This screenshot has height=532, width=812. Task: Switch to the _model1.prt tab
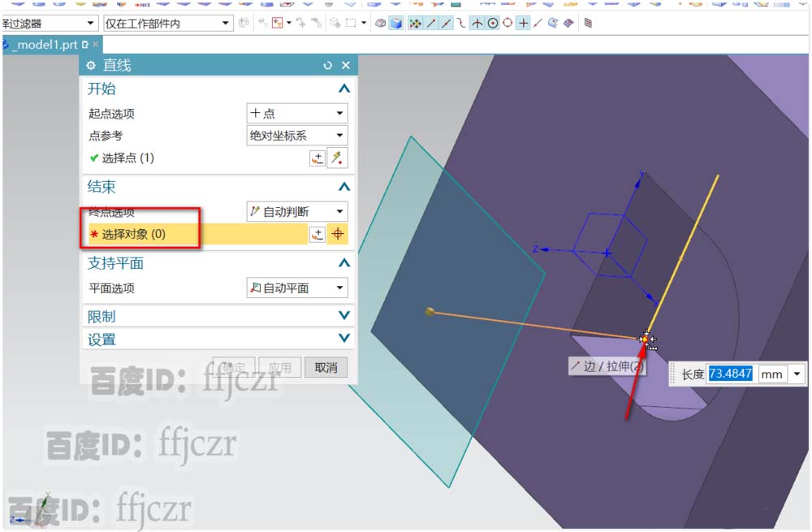(46, 45)
